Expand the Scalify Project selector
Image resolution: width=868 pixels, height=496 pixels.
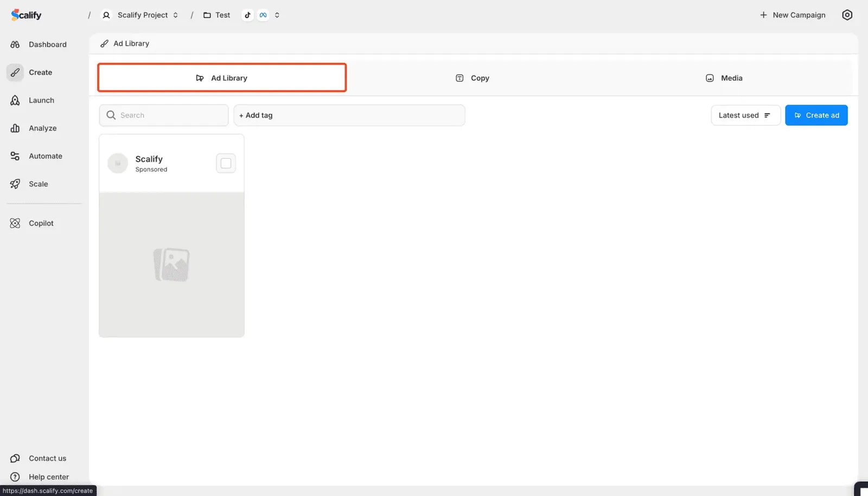142,15
